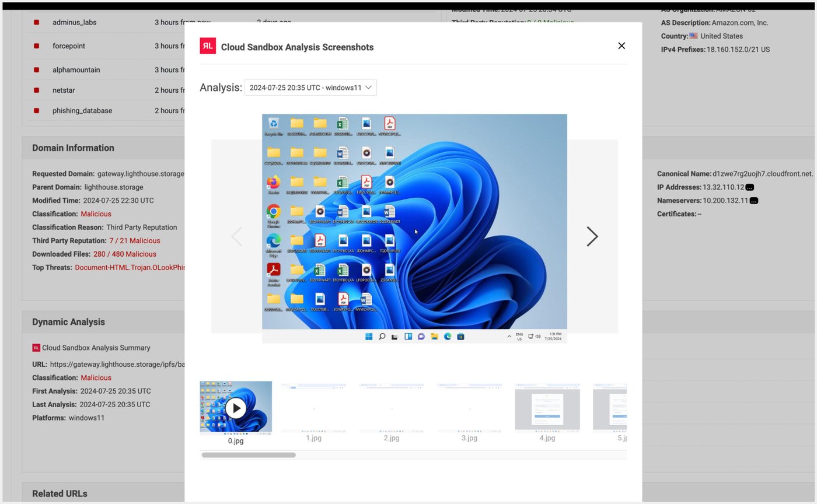Screen dimensions: 817x504
Task: Click the thumbnail strip horizontal scrollbar
Action: click(249, 455)
